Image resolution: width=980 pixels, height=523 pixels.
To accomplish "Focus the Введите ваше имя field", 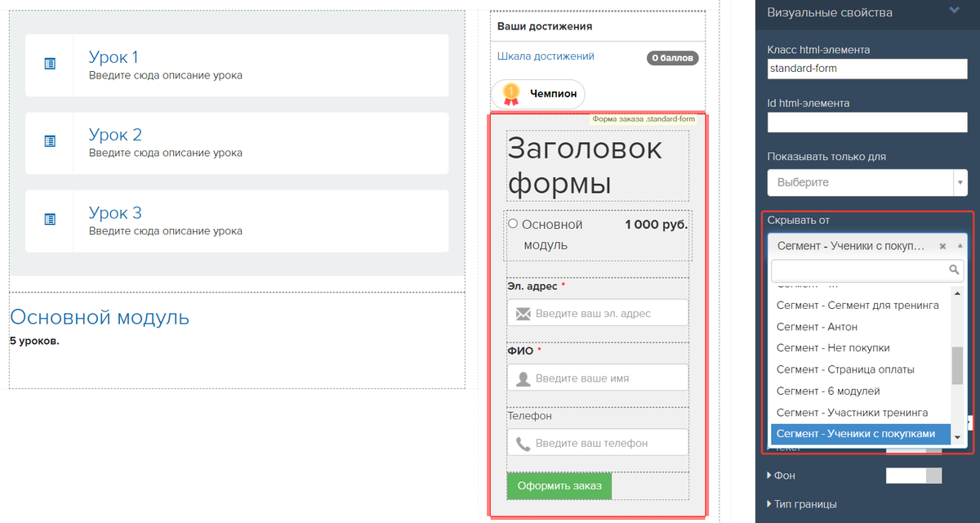I will point(598,378).
